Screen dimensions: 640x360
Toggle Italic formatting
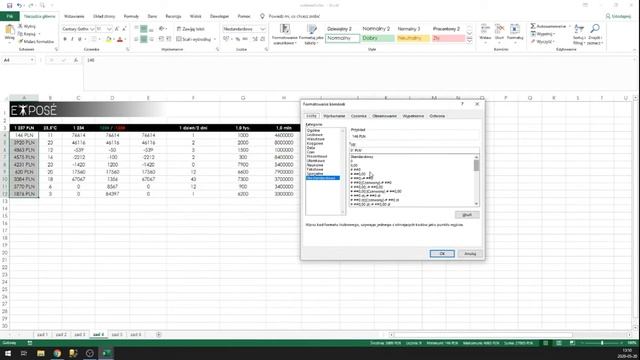(72, 39)
